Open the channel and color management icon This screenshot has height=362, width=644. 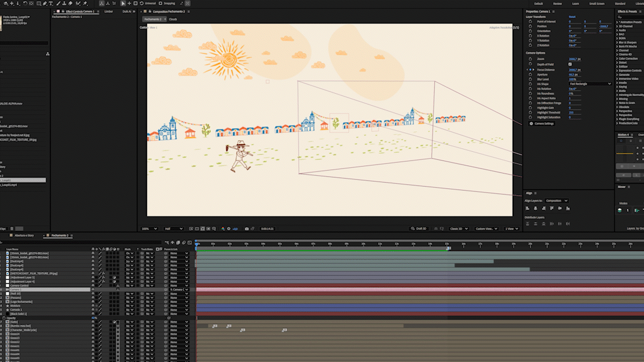pos(223,228)
